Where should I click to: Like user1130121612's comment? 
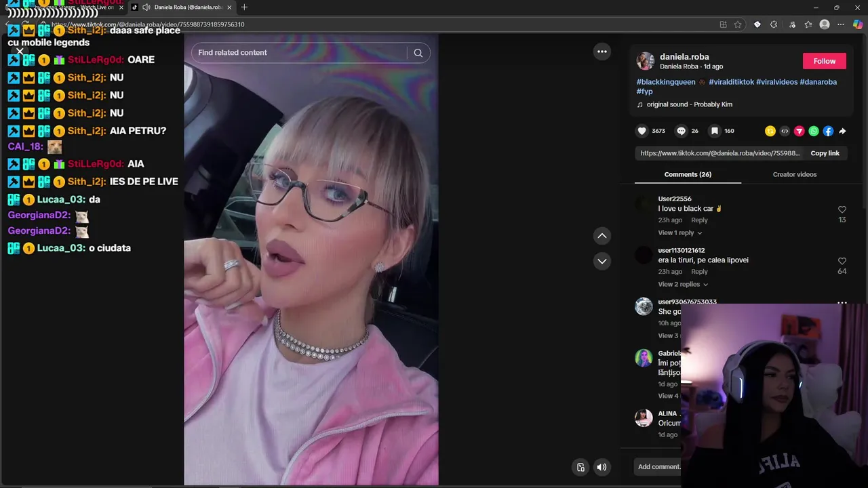pos(842,261)
